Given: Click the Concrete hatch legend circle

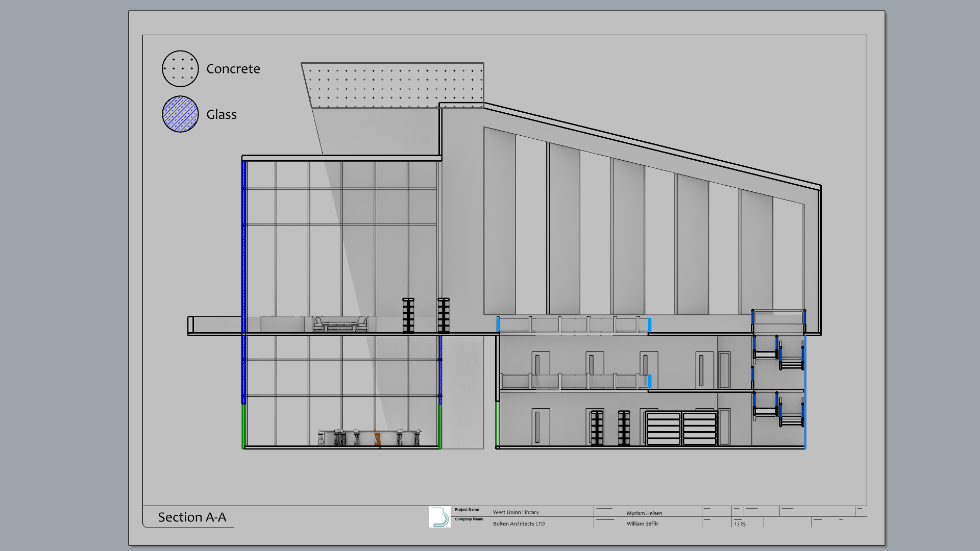Looking at the screenshot, I should pyautogui.click(x=180, y=69).
